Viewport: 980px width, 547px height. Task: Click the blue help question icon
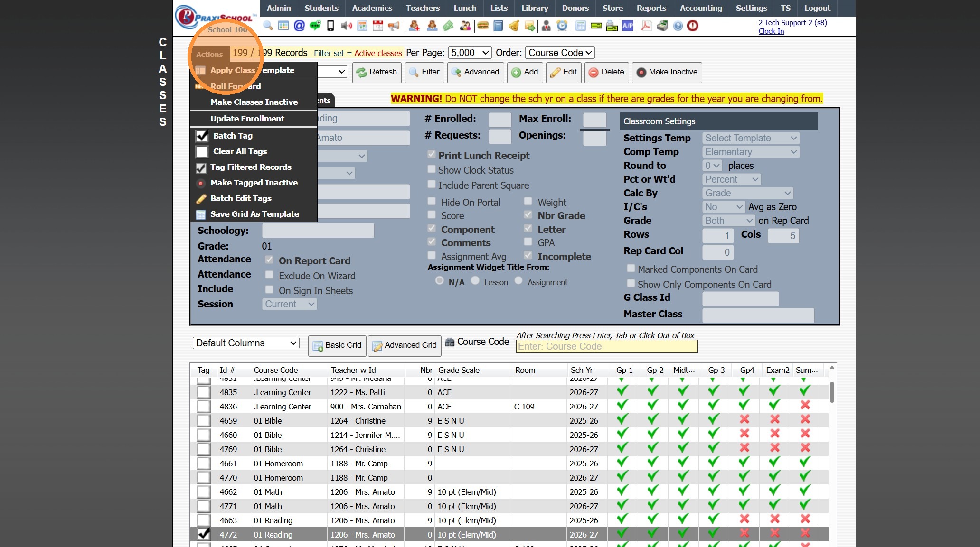tap(678, 26)
